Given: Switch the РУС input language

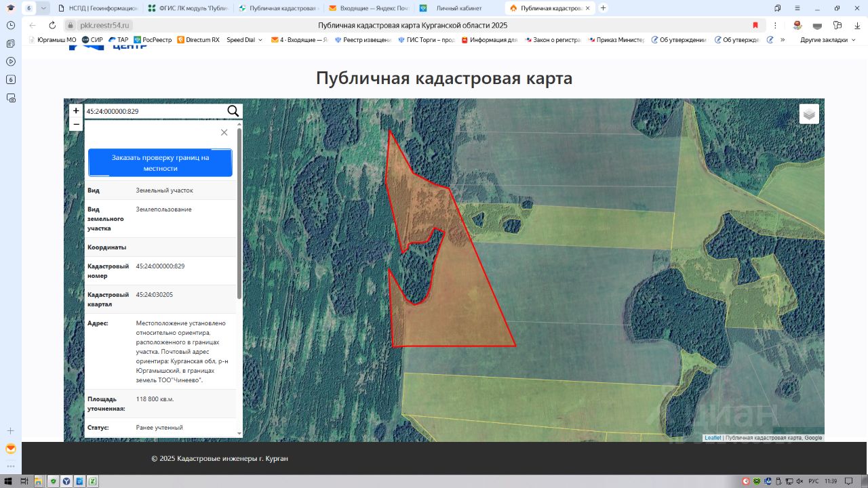Looking at the screenshot, I should coord(814,481).
